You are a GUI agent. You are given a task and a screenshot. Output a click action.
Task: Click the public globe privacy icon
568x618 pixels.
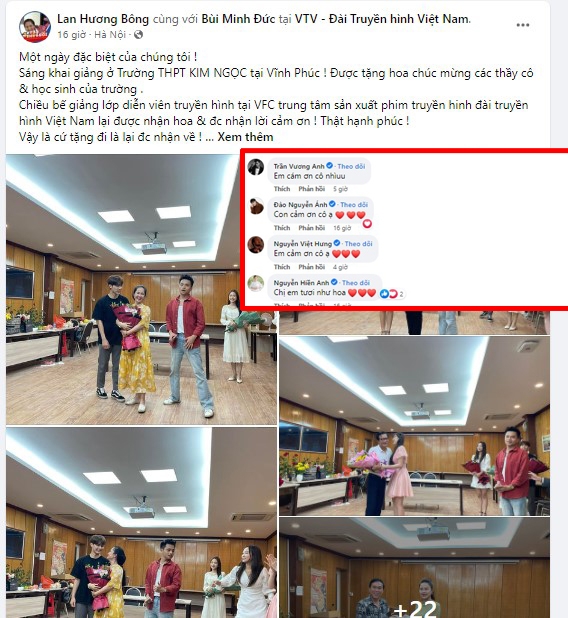pos(138,35)
